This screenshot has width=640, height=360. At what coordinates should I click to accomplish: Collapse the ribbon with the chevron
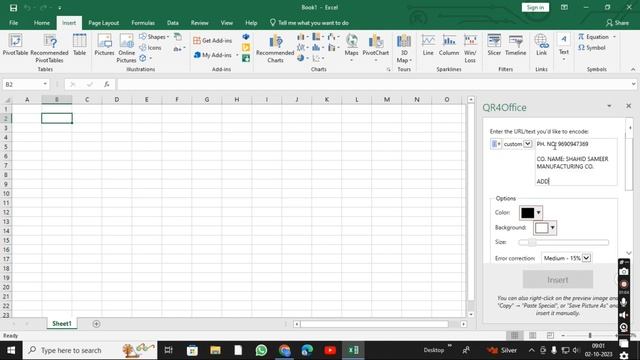633,69
